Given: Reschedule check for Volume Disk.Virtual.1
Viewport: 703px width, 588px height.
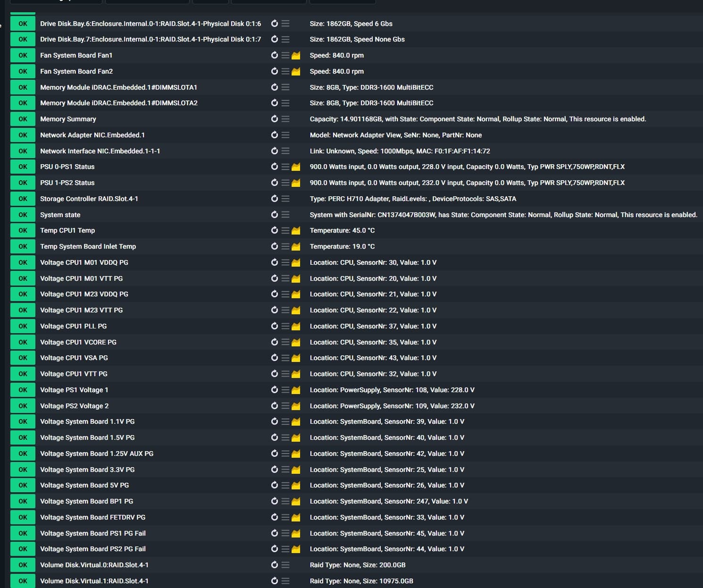Looking at the screenshot, I should coord(274,581).
